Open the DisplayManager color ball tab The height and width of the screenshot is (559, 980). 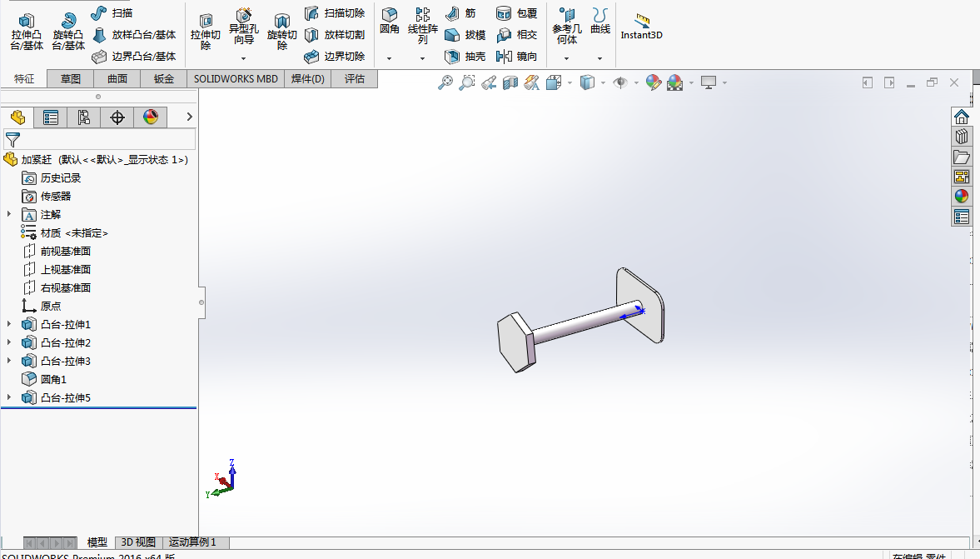pos(151,117)
